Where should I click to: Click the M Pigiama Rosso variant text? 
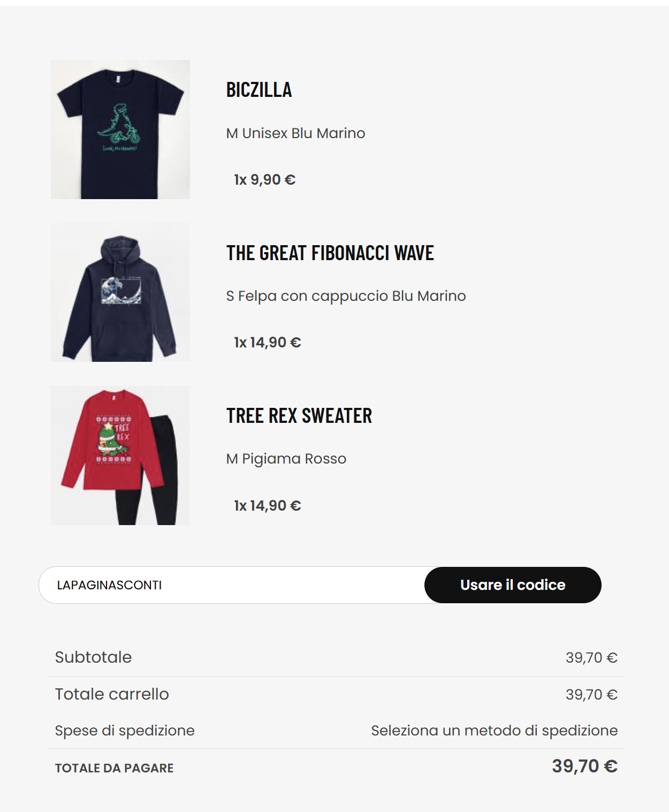[286, 459]
